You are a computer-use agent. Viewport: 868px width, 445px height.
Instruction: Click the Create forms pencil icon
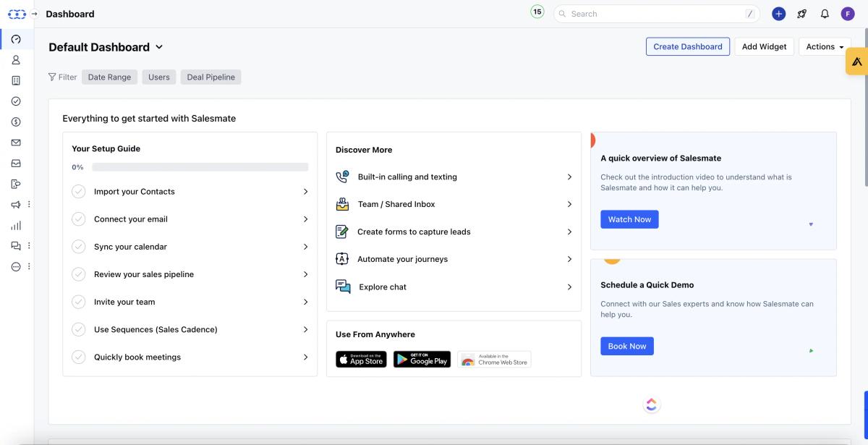coord(343,232)
